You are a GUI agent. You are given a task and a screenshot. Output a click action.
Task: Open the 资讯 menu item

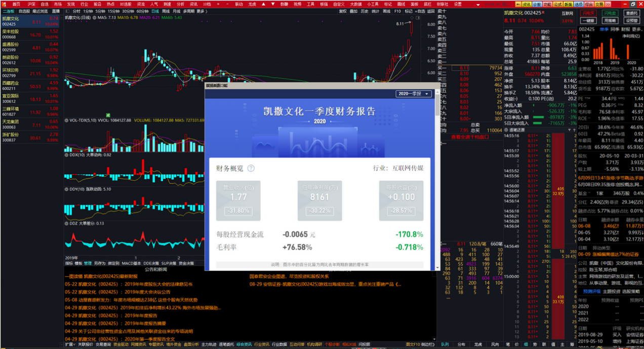click(x=193, y=4)
